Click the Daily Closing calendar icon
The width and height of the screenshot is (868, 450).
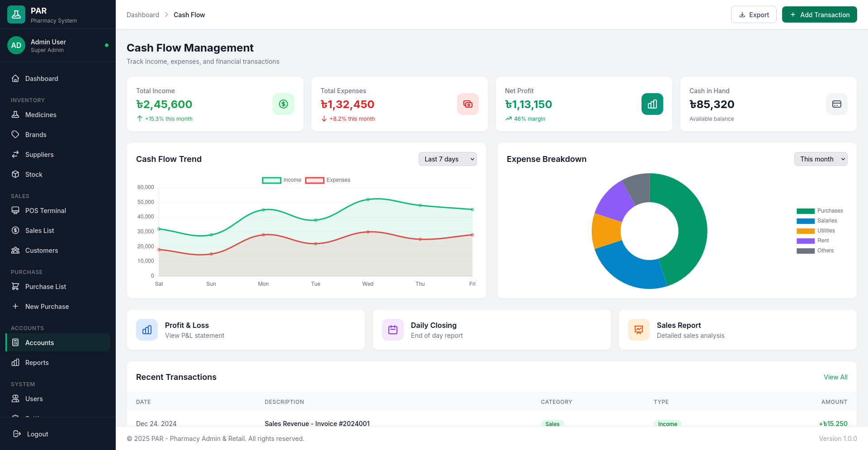coord(392,330)
